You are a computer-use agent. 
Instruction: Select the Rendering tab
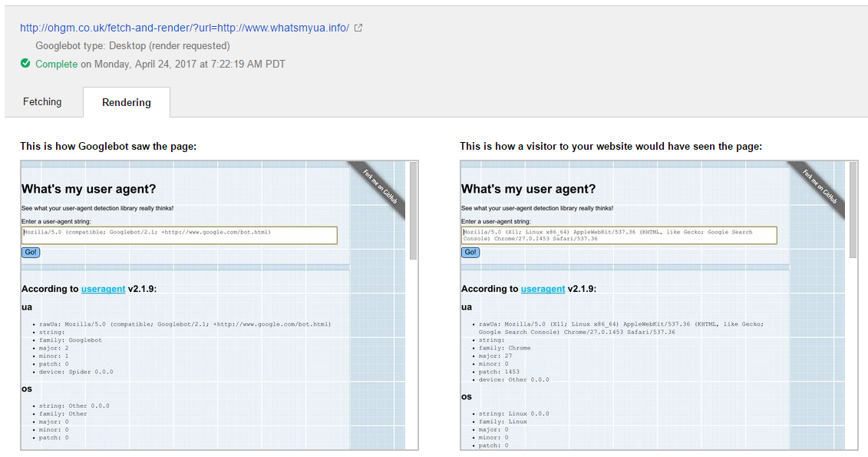(127, 102)
